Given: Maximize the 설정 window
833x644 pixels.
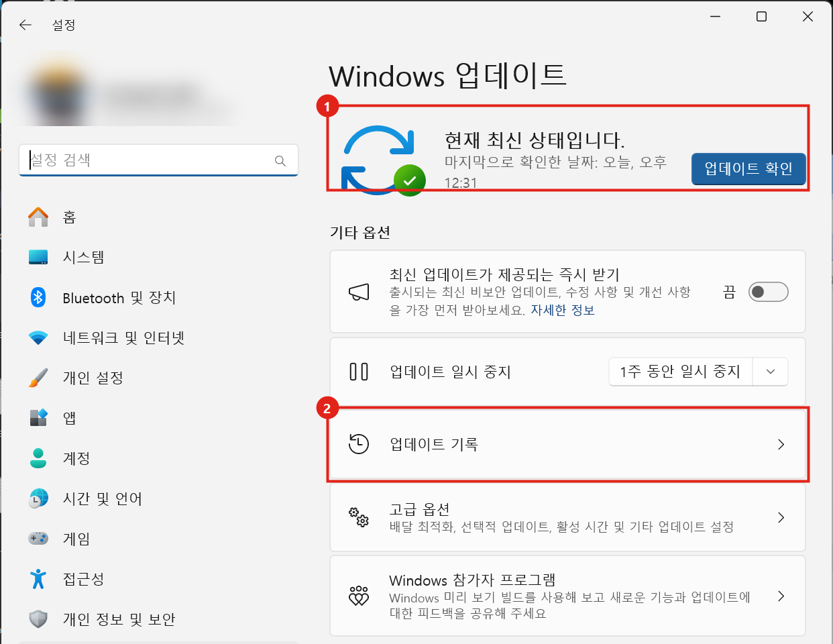Looking at the screenshot, I should coord(761,17).
